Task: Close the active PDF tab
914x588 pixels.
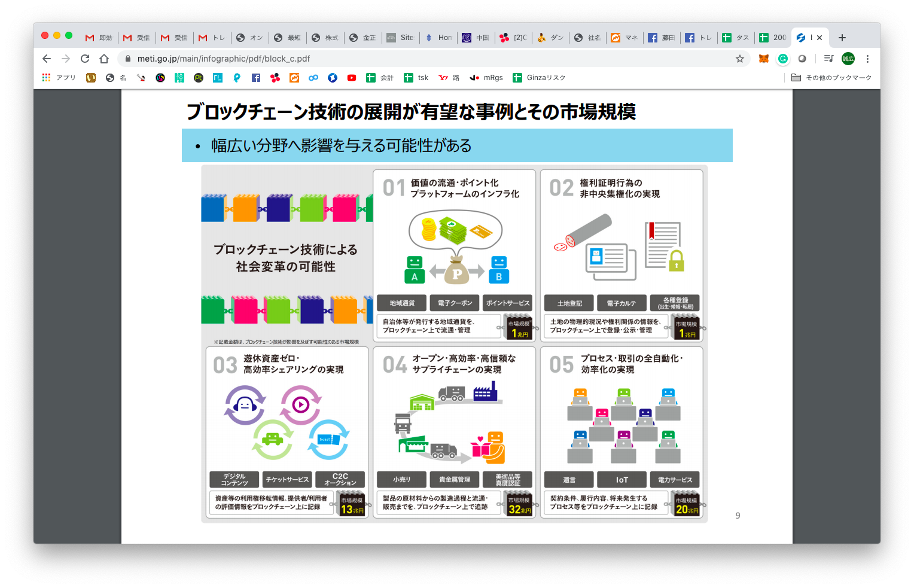Action: coord(819,38)
